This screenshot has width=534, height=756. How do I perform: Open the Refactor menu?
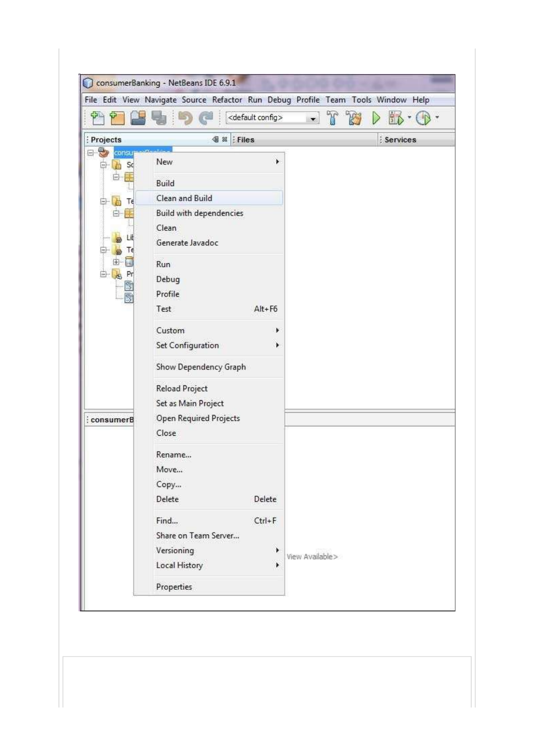click(x=227, y=100)
